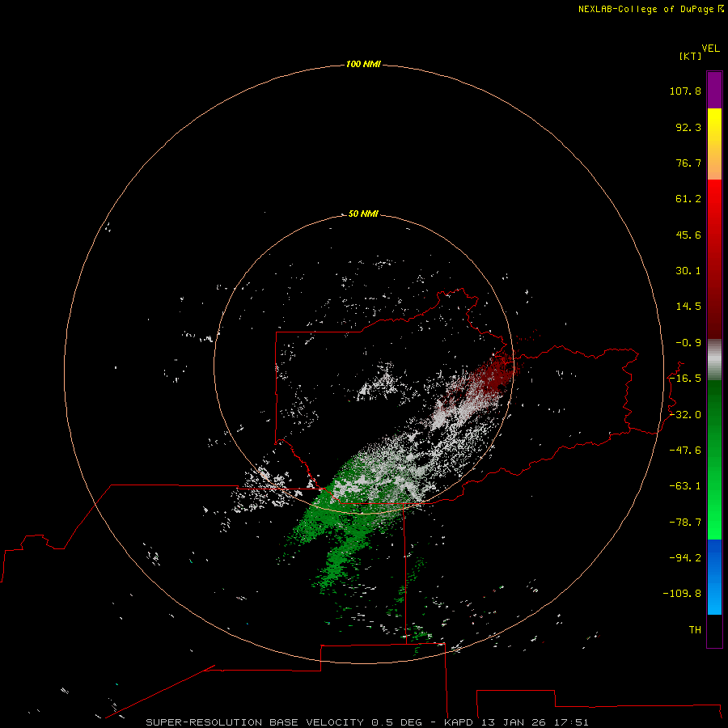Click the 61.2 velocity scale value

(688, 199)
